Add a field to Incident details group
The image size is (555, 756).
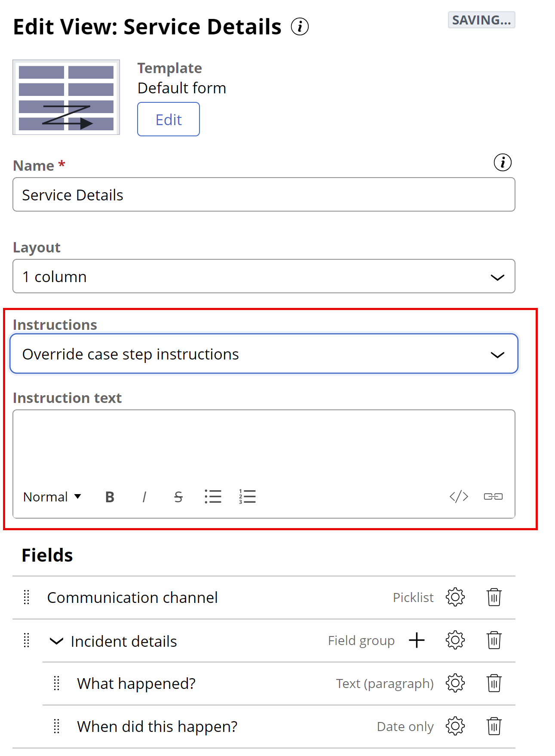point(417,640)
